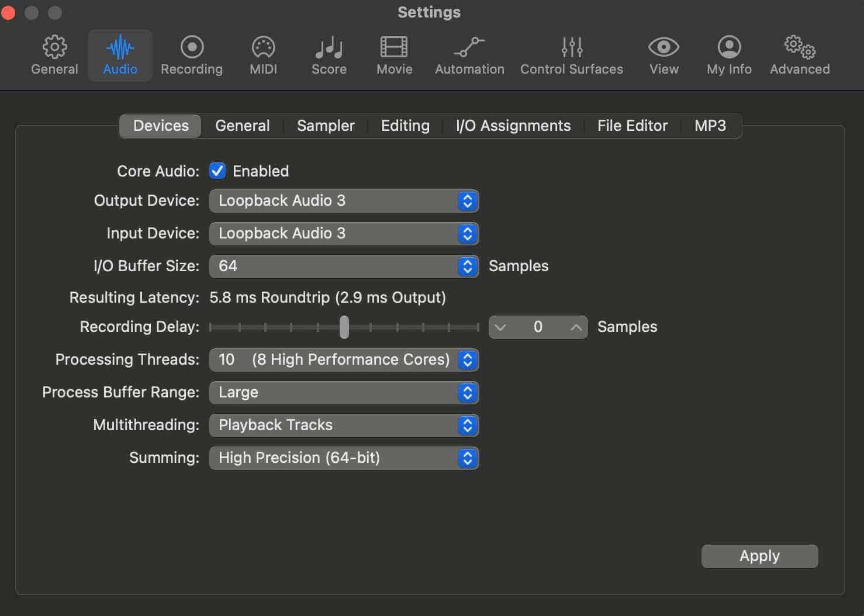Open the Input Device dropdown

344,233
